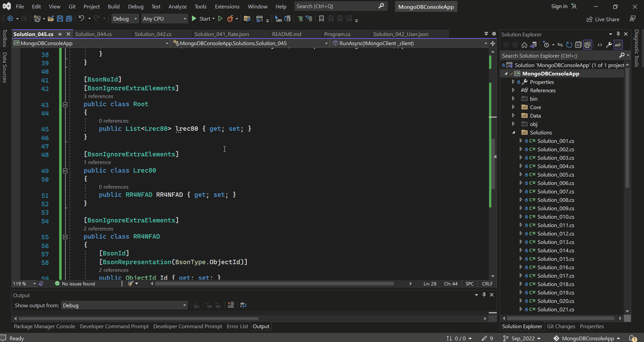Image resolution: width=644 pixels, height=342 pixels.
Task: Click the Hot Reload flame icon
Action: pos(230,19)
